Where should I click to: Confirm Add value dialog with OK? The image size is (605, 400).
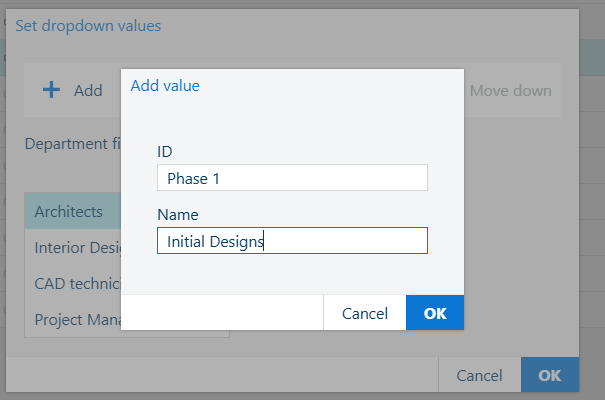pos(435,313)
